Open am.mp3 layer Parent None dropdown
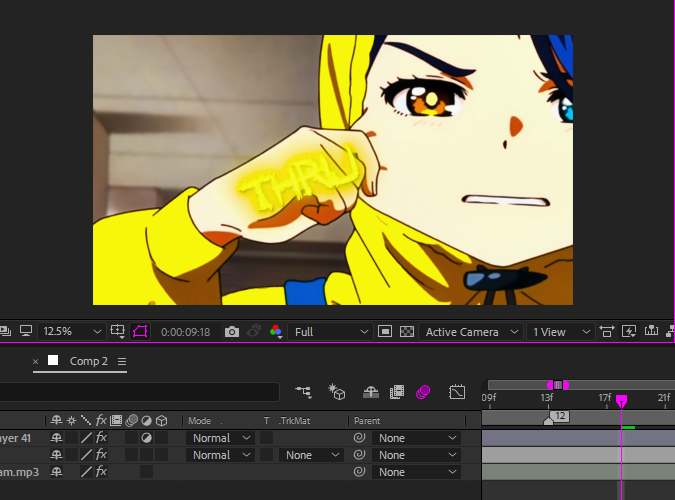The width and height of the screenshot is (675, 500). coord(416,472)
